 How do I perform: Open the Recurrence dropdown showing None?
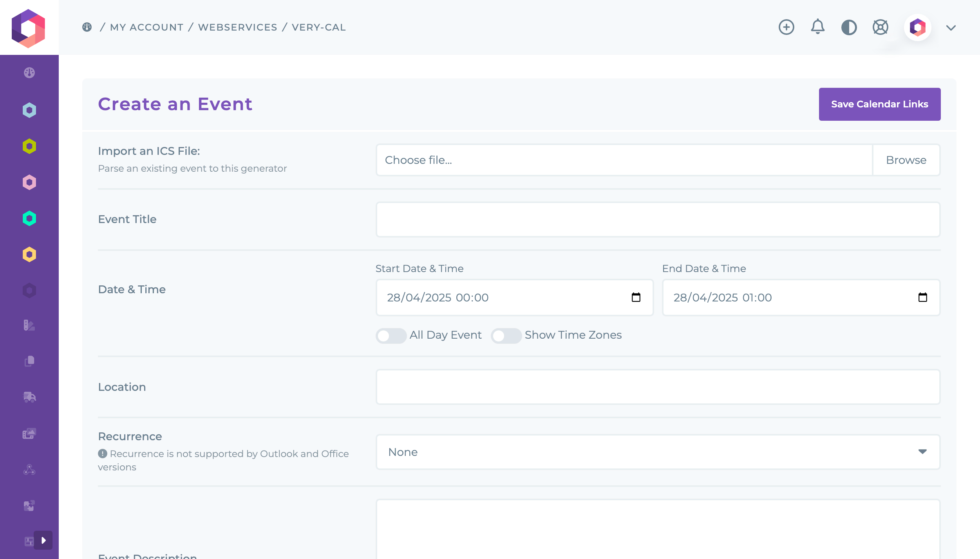658,452
